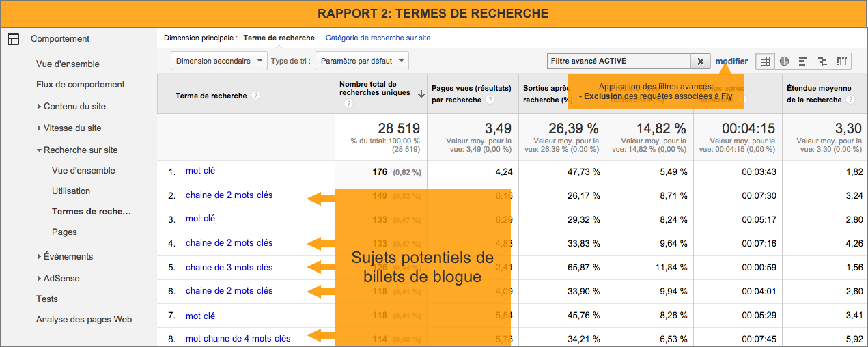
Task: Switch to pivot table view icon
Action: [842, 61]
